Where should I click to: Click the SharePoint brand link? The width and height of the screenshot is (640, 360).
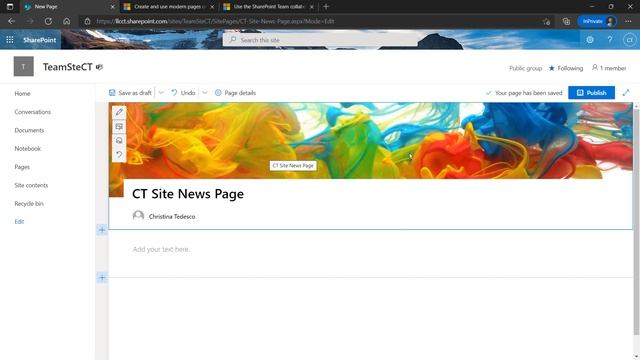[40, 40]
